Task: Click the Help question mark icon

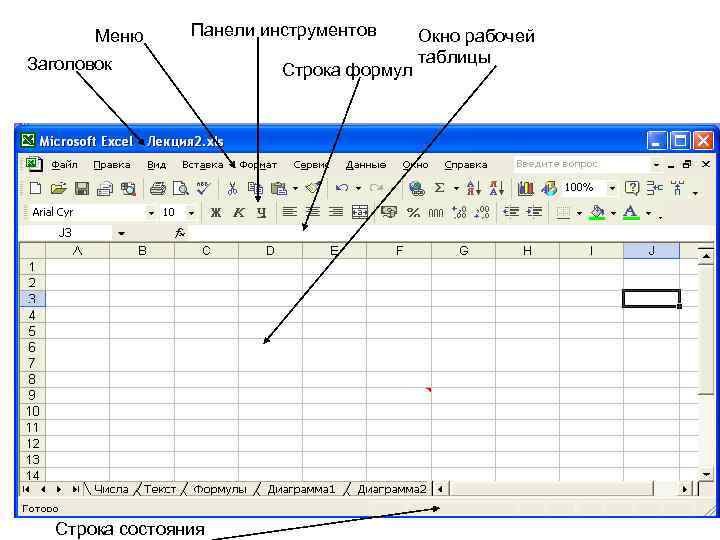Action: (x=632, y=188)
